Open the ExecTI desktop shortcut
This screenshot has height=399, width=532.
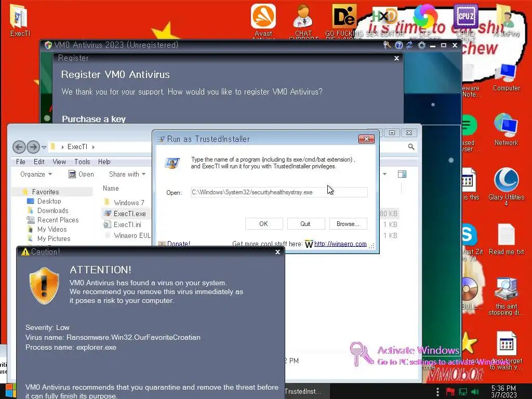click(x=19, y=20)
